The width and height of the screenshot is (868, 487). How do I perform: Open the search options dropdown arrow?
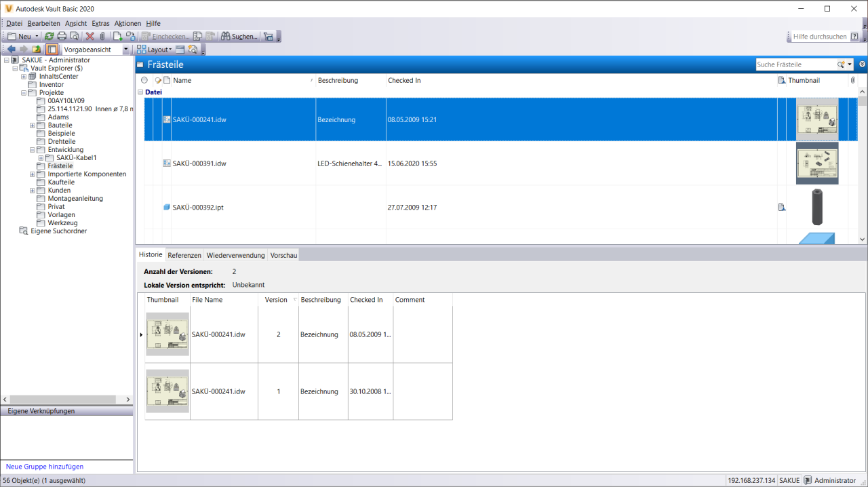pyautogui.click(x=850, y=64)
